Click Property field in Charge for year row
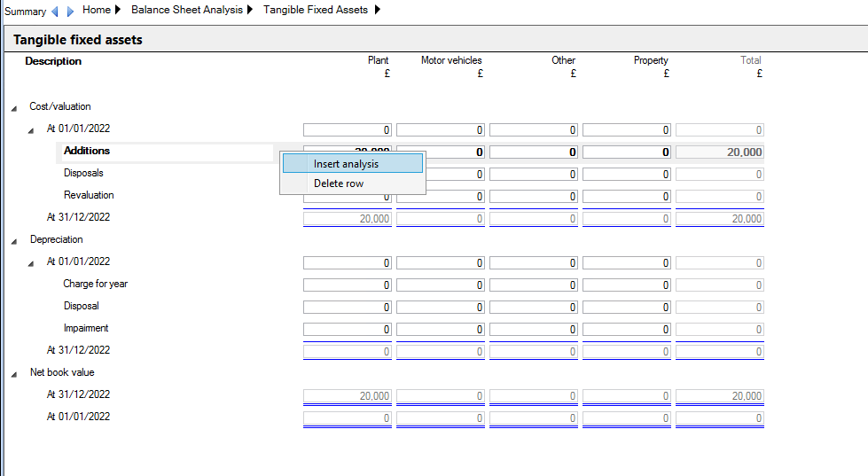This screenshot has width=868, height=476. (627, 285)
